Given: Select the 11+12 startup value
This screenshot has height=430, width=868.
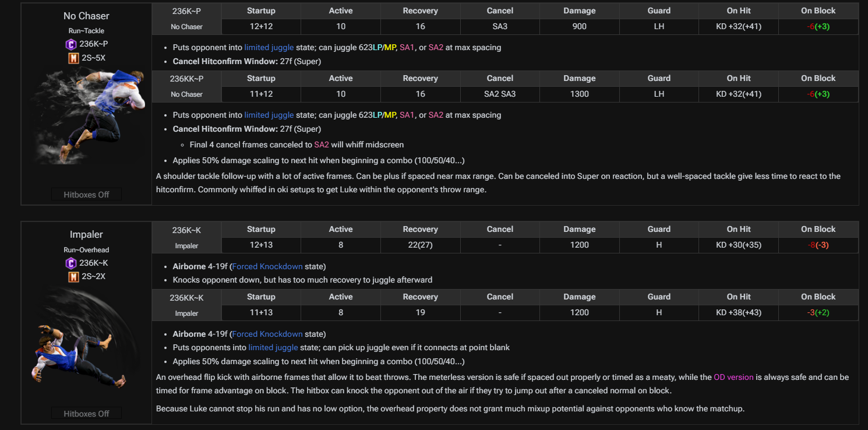Looking at the screenshot, I should 261,94.
